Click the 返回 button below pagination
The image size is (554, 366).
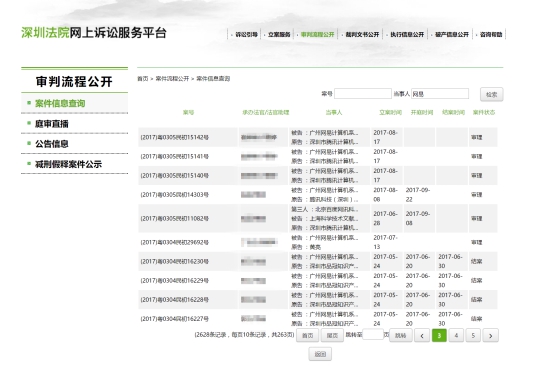[x=320, y=354]
